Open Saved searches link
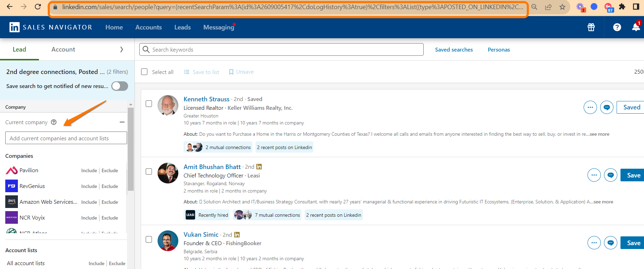644x269 pixels. pyautogui.click(x=454, y=50)
